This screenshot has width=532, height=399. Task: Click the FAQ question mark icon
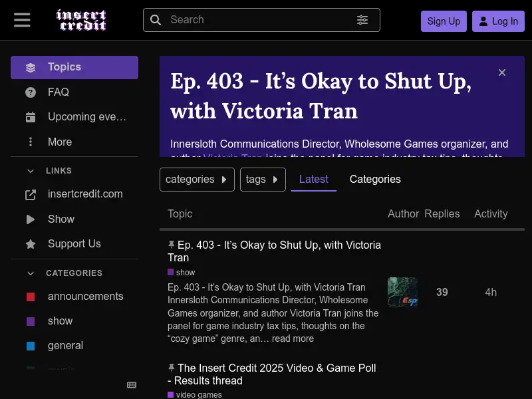click(31, 92)
